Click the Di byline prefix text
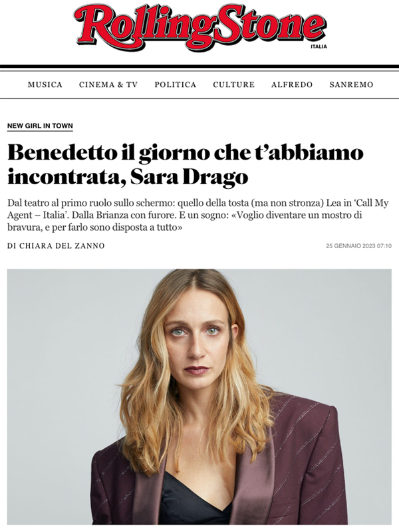This screenshot has height=532, width=399. click(12, 245)
